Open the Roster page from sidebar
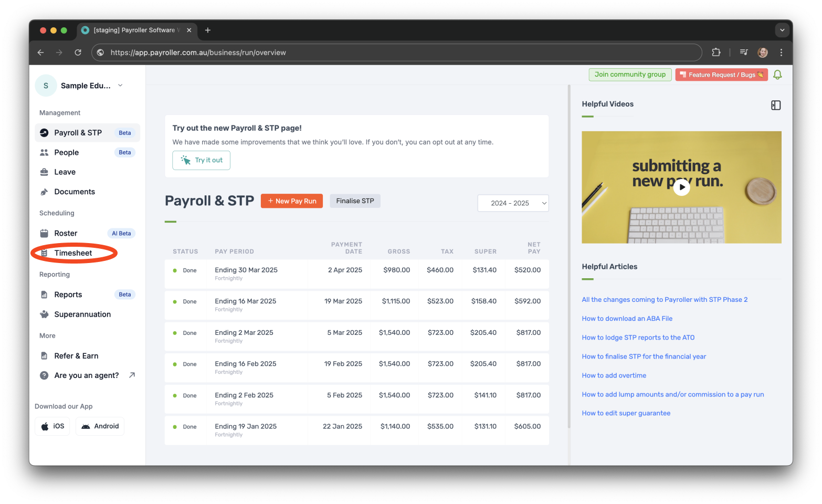The image size is (822, 504). (66, 233)
